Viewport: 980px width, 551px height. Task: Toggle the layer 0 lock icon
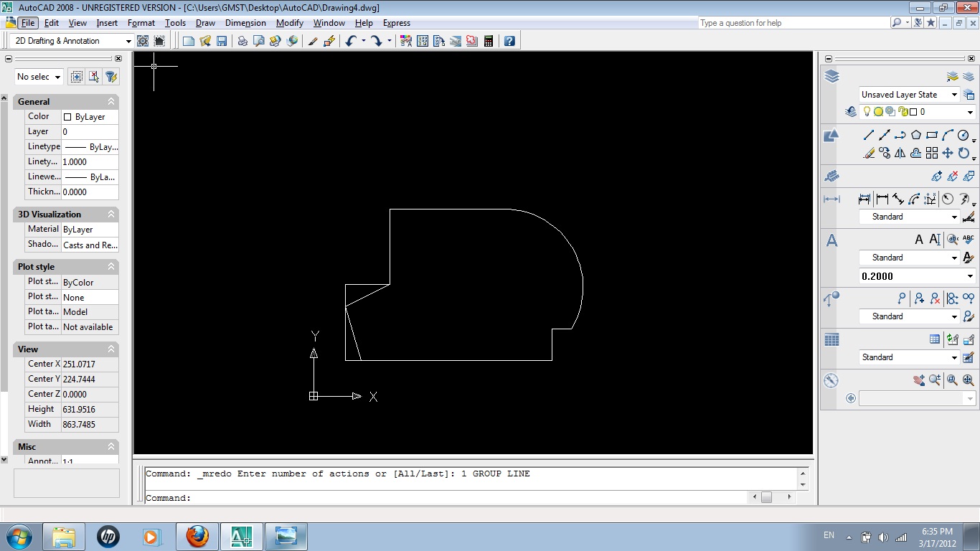(903, 112)
